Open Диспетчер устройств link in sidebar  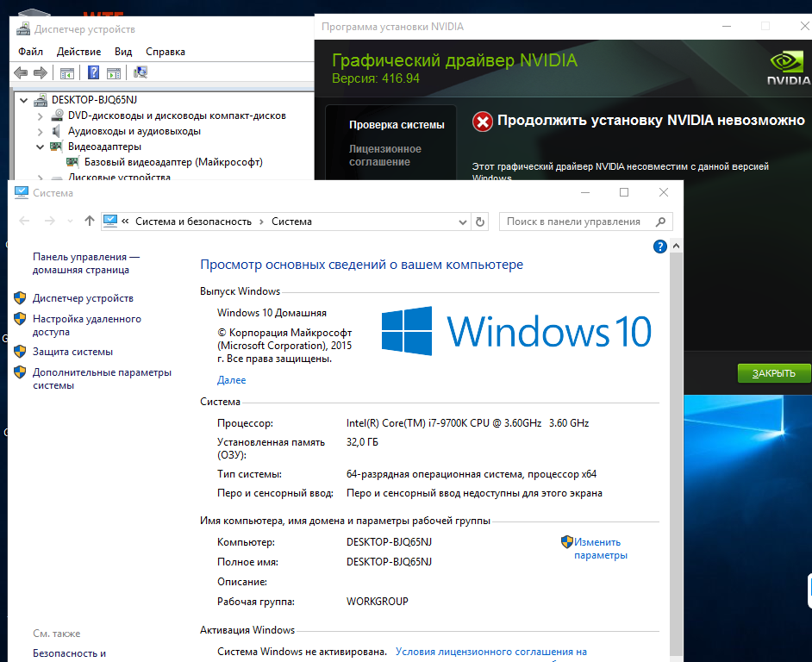(83, 298)
